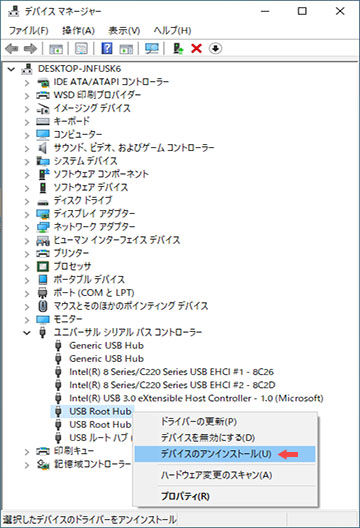The image size is (360, 528).
Task: Click the scan for hardware changes monitor icon
Action: click(x=152, y=49)
